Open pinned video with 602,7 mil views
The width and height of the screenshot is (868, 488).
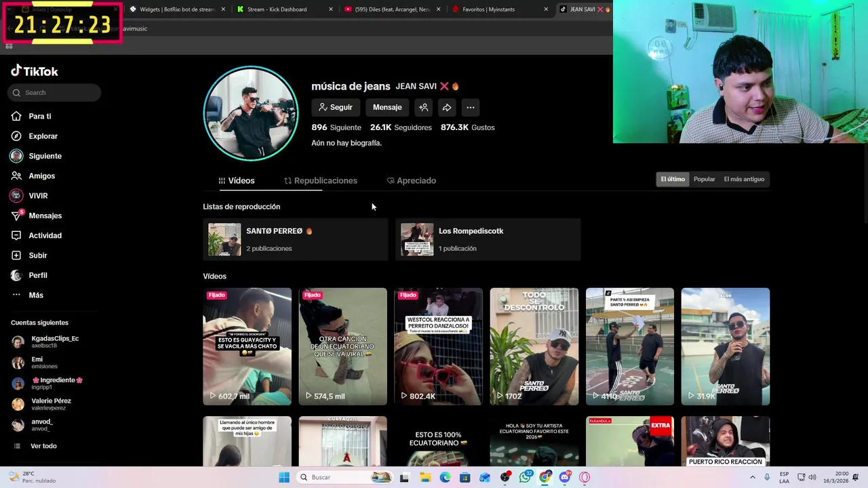248,346
